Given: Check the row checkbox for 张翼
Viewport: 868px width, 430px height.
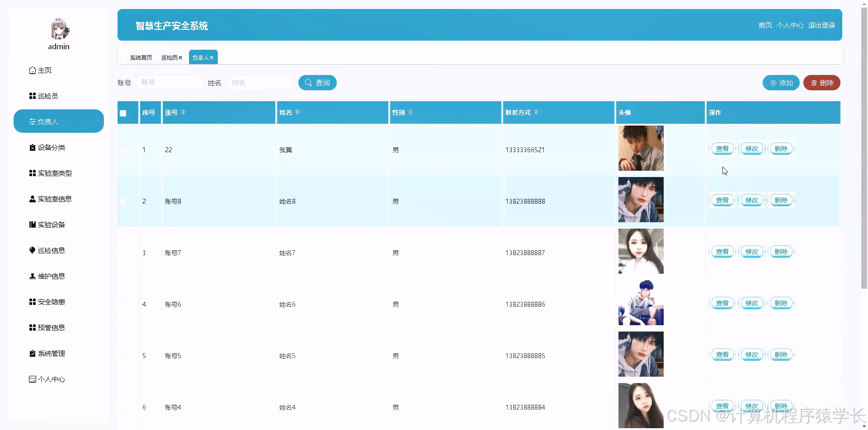Looking at the screenshot, I should pos(123,150).
